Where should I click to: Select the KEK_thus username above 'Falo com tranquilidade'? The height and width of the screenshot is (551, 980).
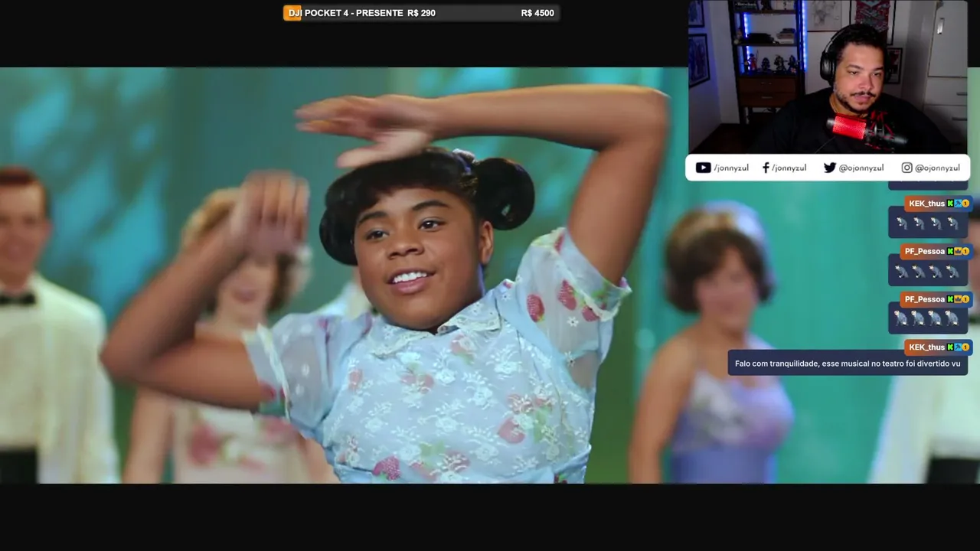(x=926, y=347)
